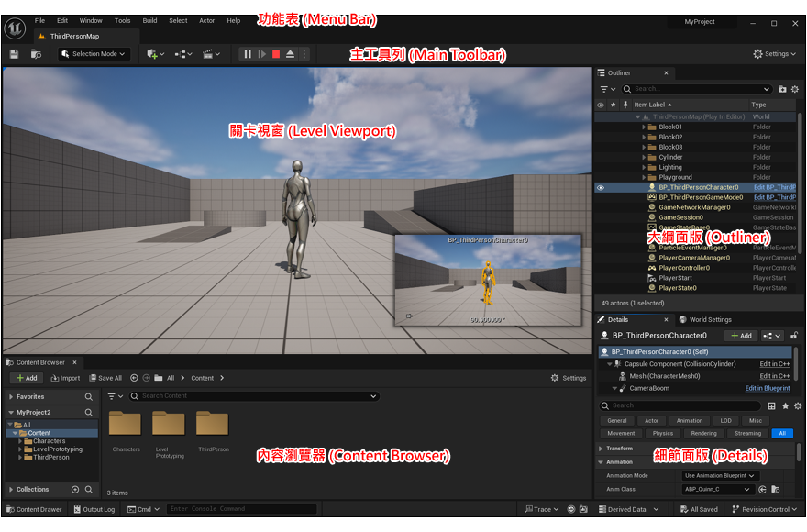Viewport: 807px width, 532px height.
Task: Select the Physics filter in Details
Action: coord(663,434)
